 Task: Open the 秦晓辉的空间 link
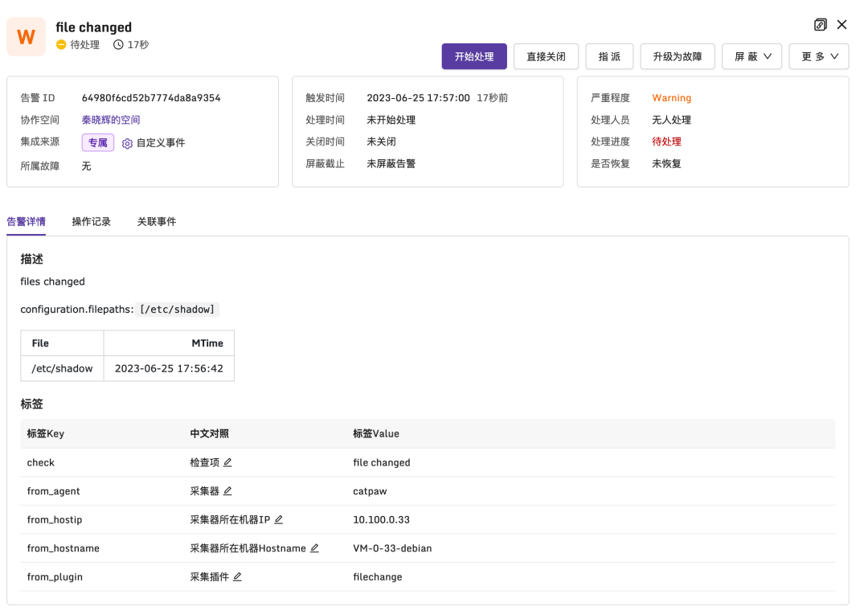click(110, 121)
